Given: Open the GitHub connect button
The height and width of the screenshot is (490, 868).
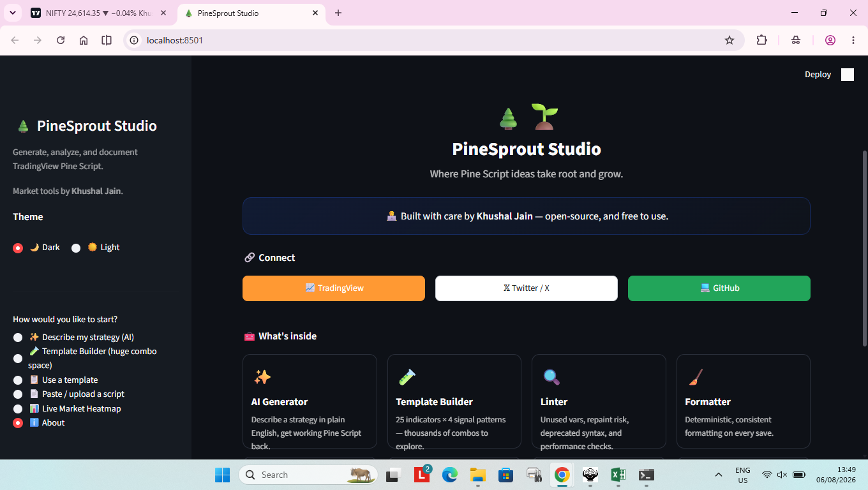Looking at the screenshot, I should point(719,288).
